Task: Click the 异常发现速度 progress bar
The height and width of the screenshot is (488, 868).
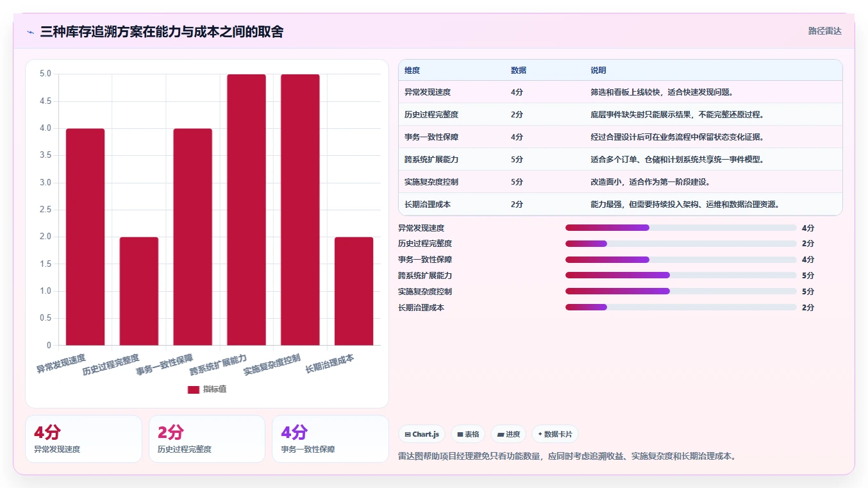Action: (681, 228)
